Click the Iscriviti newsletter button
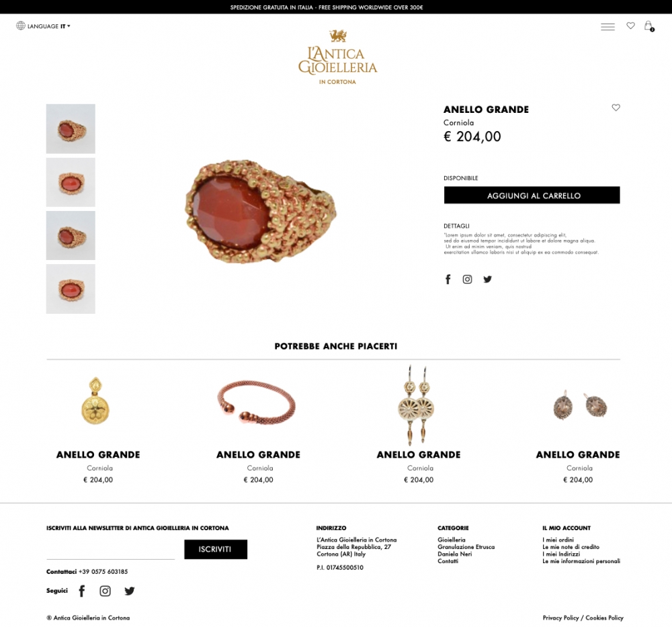The image size is (672, 627). tap(216, 550)
